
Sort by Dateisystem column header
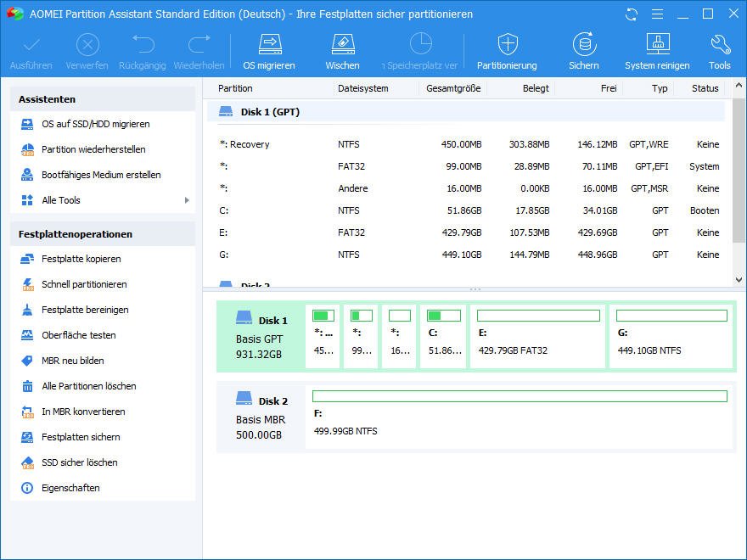point(363,88)
